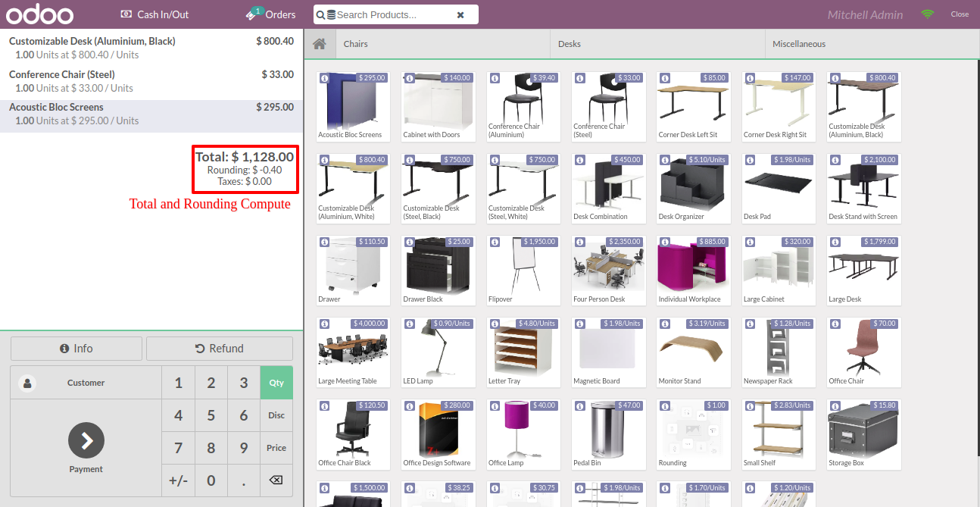Tap numpad key 1
980x507 pixels.
[x=179, y=383]
